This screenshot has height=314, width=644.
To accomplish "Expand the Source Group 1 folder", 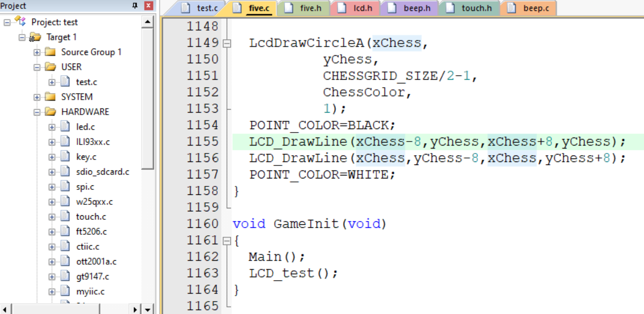I will pyautogui.click(x=37, y=52).
